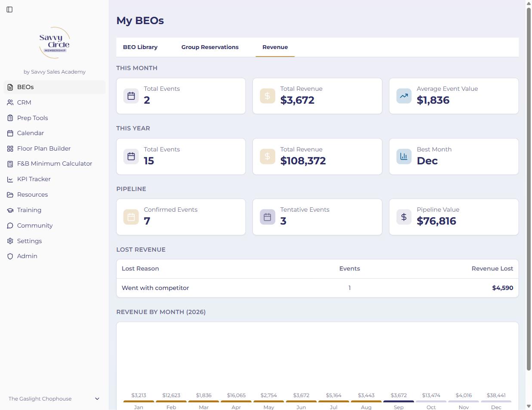Click the Tentative Events calendar icon
532x410 pixels.
(x=268, y=217)
